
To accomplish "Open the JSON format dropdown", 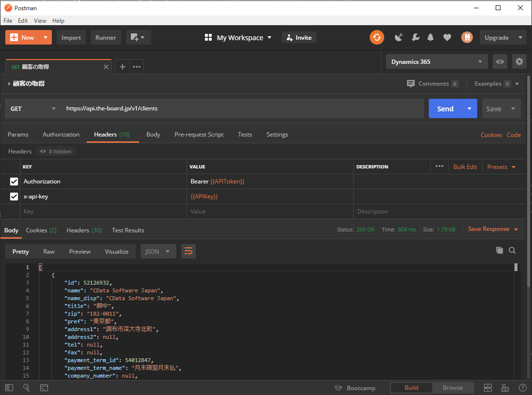I will click(158, 251).
